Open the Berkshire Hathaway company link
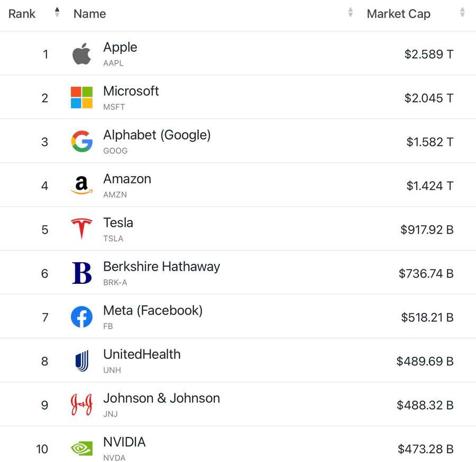The height and width of the screenshot is (462, 476). point(161,266)
